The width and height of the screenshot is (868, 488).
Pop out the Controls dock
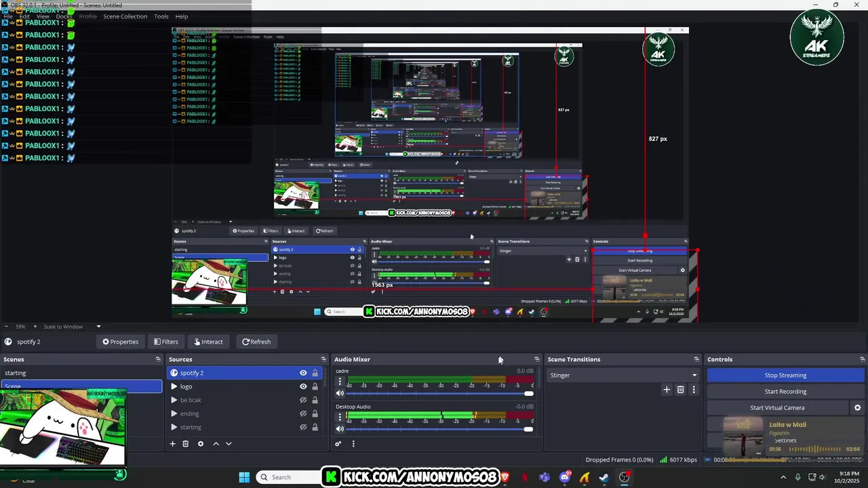pos(862,359)
